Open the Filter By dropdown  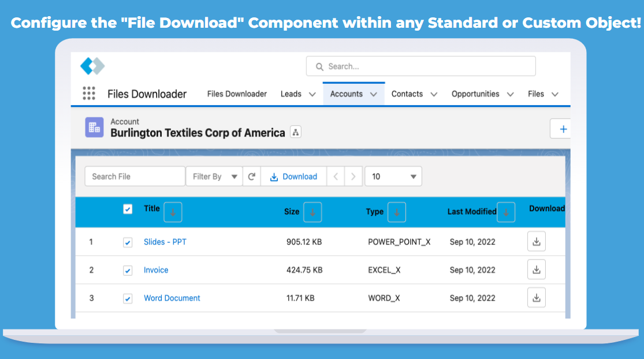pos(214,176)
